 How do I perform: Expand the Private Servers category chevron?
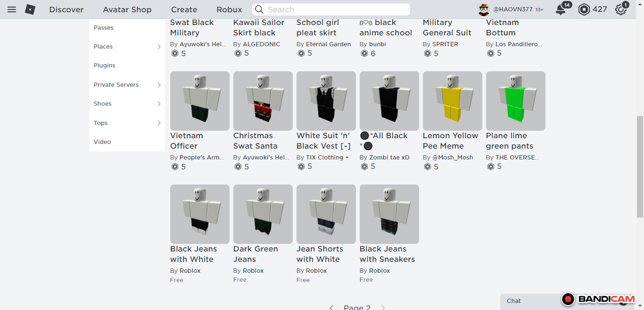point(159,85)
